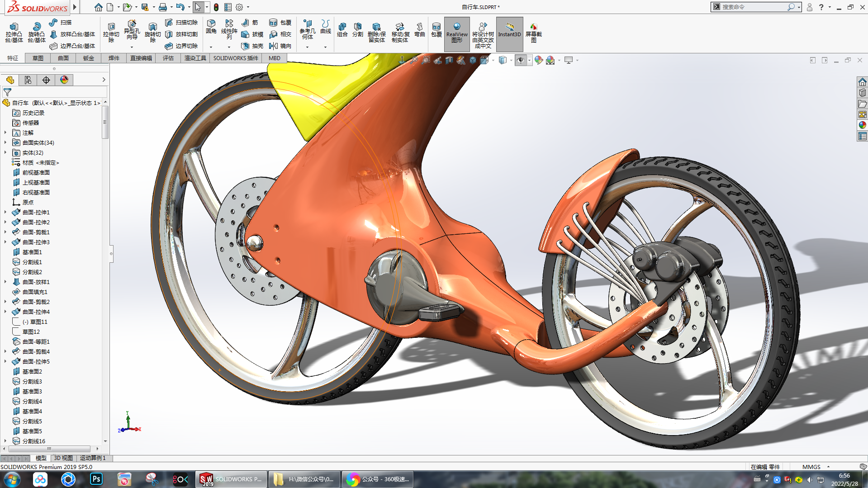Expand the feature tree panel tabs arrow
This screenshot has width=868, height=488.
point(104,80)
